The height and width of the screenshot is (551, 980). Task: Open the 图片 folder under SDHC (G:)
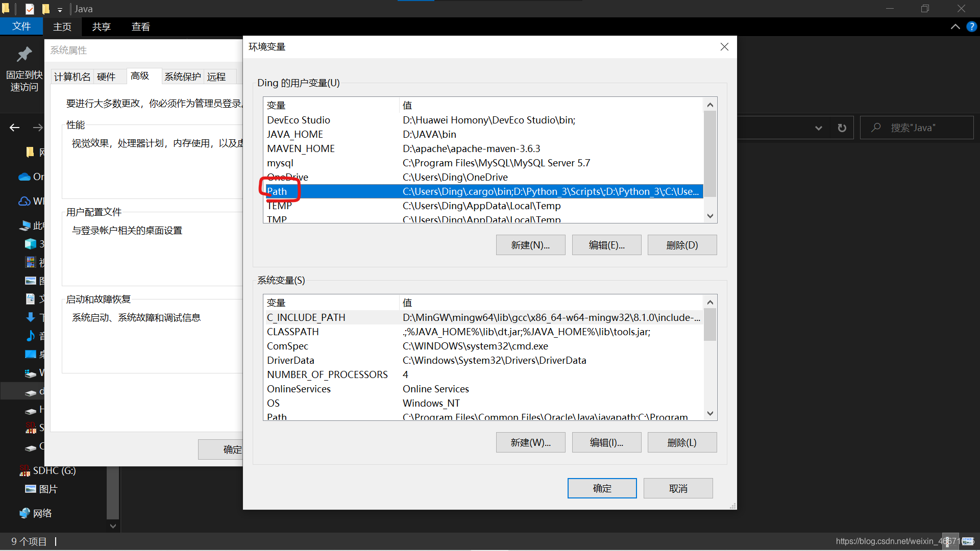[x=48, y=489]
